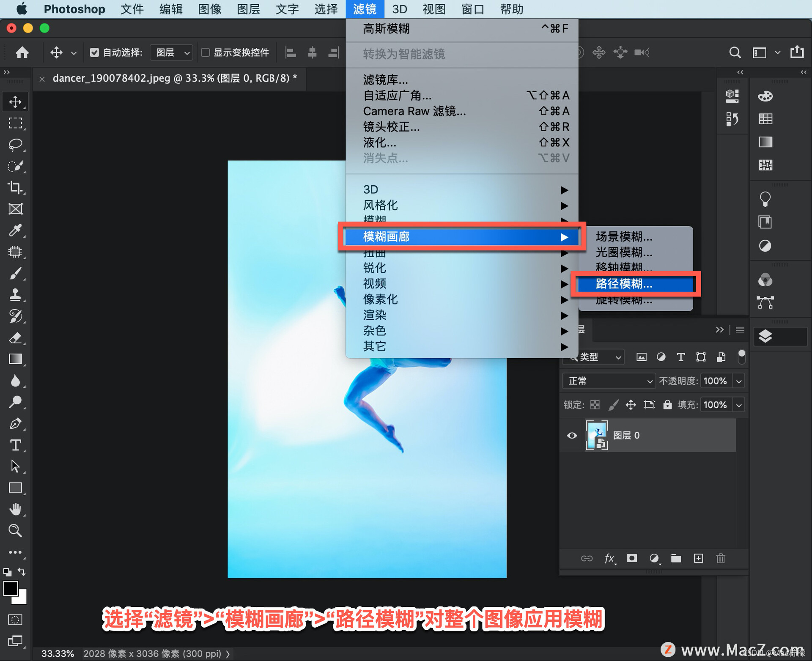Viewport: 812px width, 661px height.
Task: Open the 图像 menu in menu bar
Action: (210, 9)
